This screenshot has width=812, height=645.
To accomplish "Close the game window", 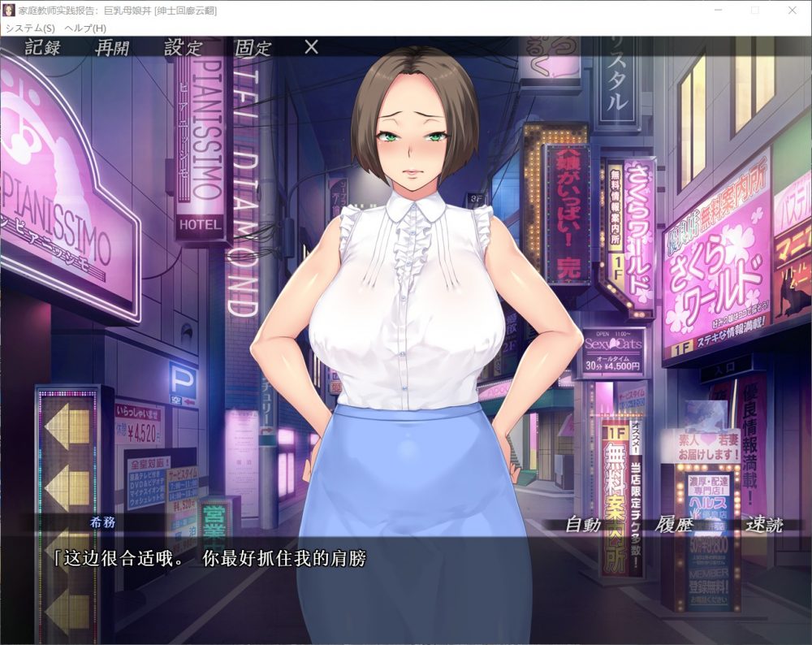I will (x=793, y=11).
